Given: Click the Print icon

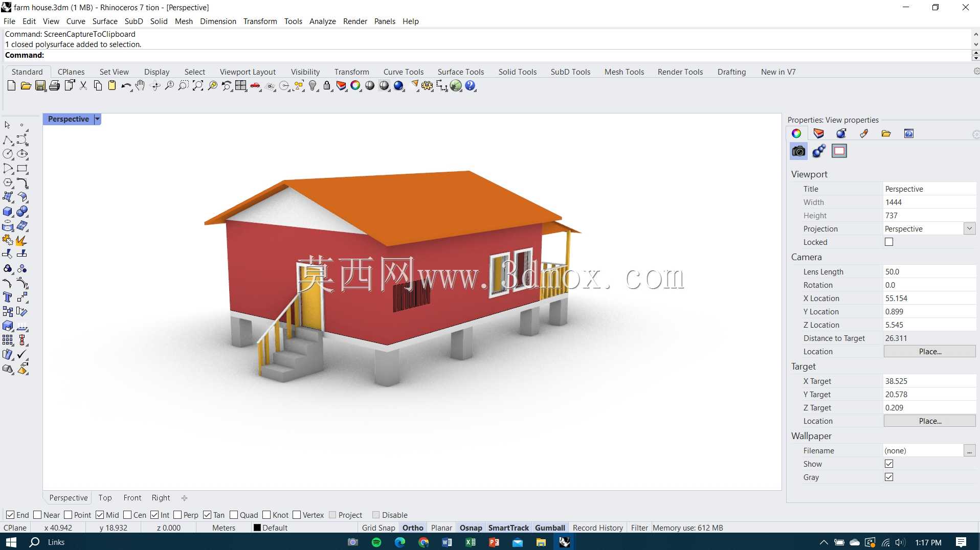Looking at the screenshot, I should click(55, 86).
